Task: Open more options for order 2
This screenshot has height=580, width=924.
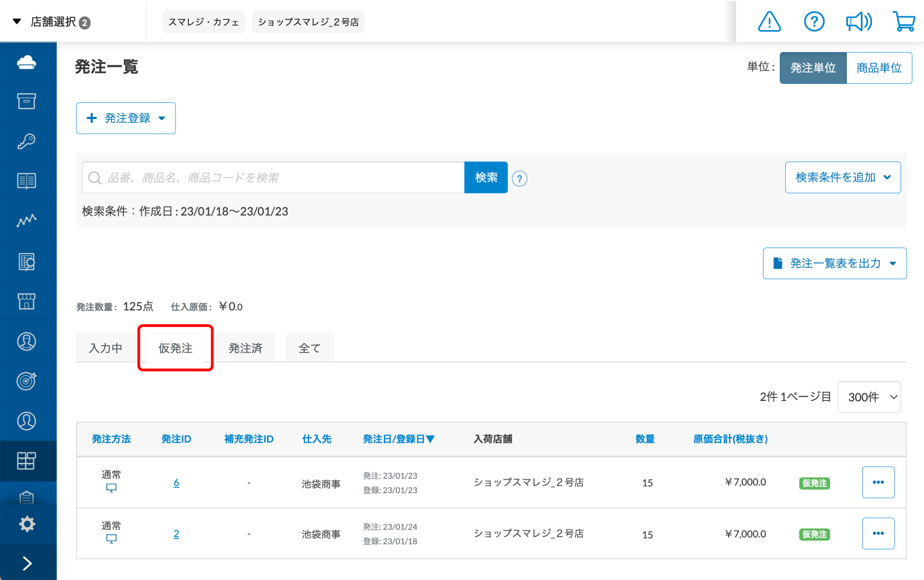Action: (878, 533)
